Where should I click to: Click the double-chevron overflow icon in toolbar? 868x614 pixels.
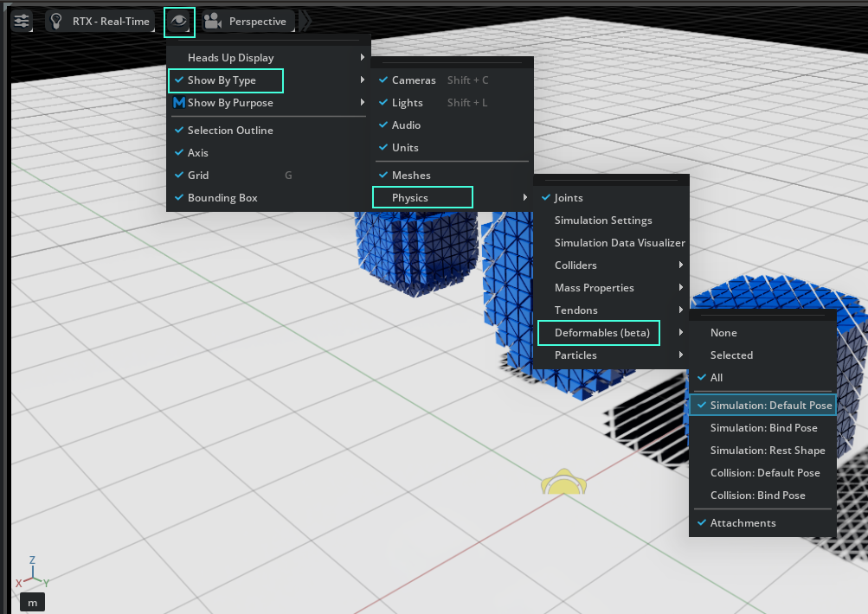(x=305, y=20)
